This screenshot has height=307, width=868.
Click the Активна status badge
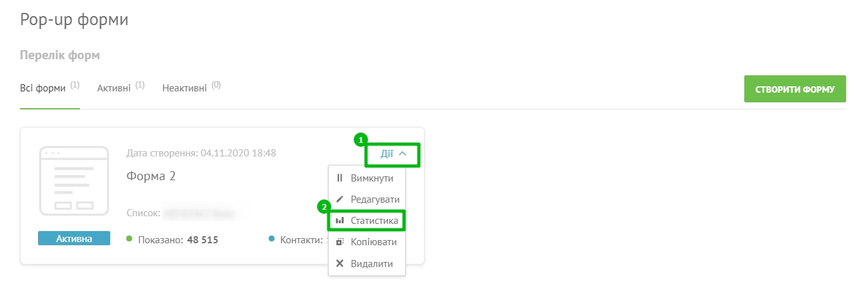(74, 238)
